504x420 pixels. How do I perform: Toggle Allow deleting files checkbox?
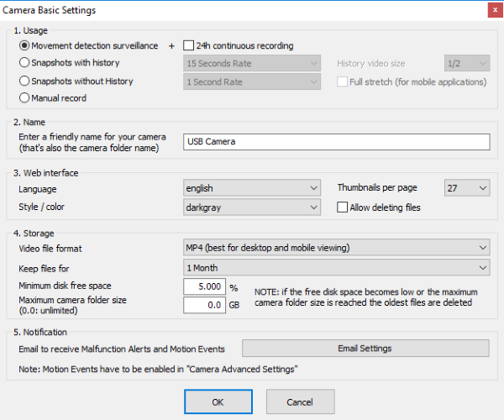(x=343, y=207)
